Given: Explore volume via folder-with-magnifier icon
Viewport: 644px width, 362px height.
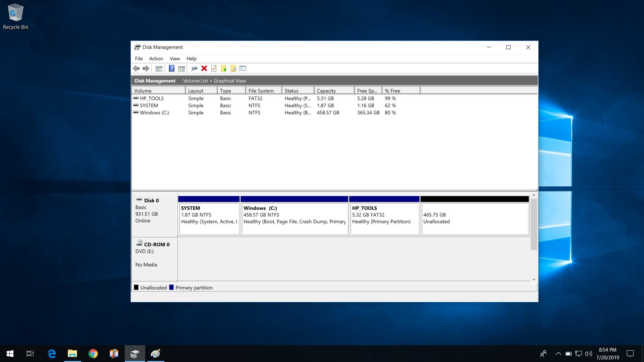Looking at the screenshot, I should (233, 68).
